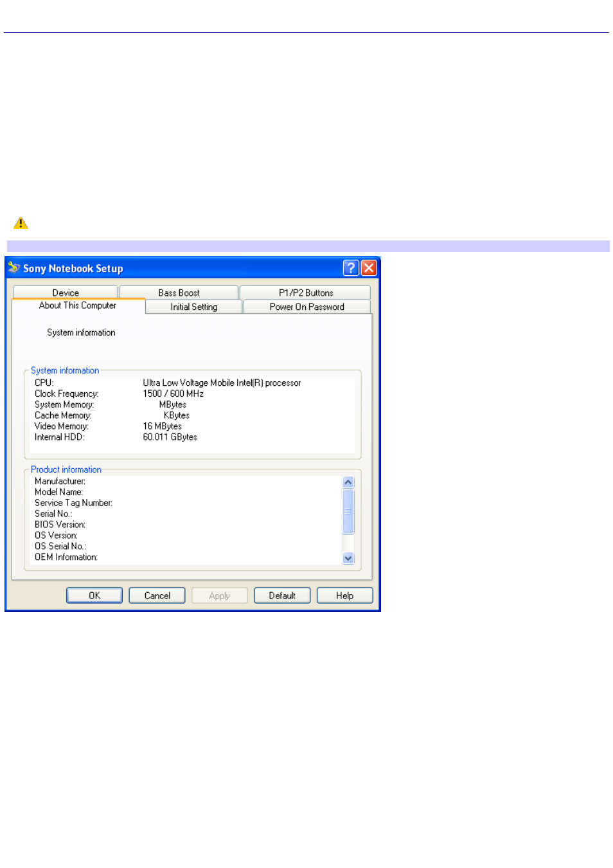Click the 'System Memory:' label
Viewport: 613px width, 868px height.
(64, 404)
